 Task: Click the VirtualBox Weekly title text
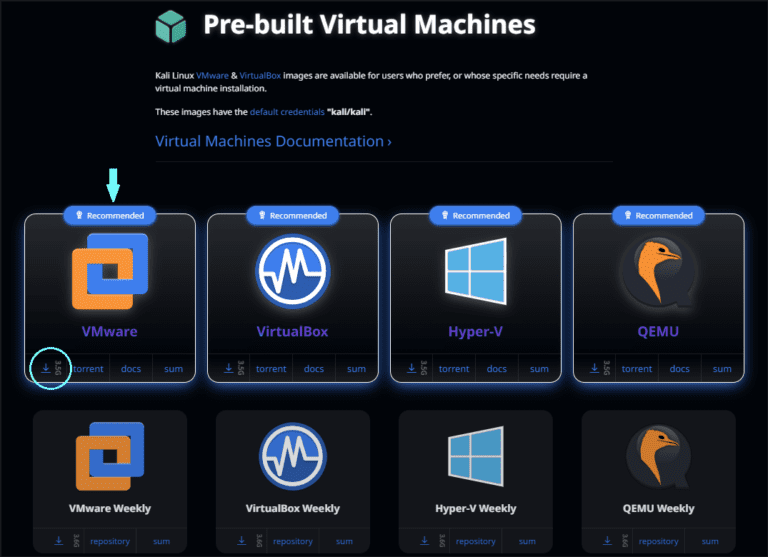click(x=293, y=509)
